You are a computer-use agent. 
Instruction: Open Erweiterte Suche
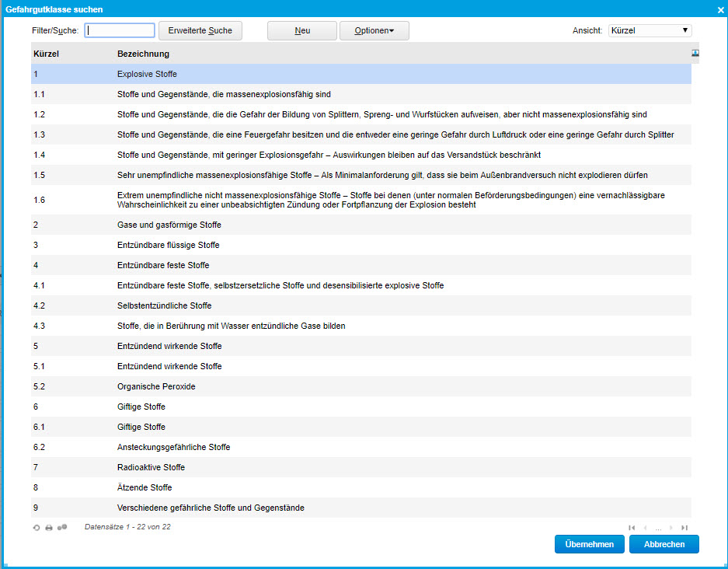point(200,30)
